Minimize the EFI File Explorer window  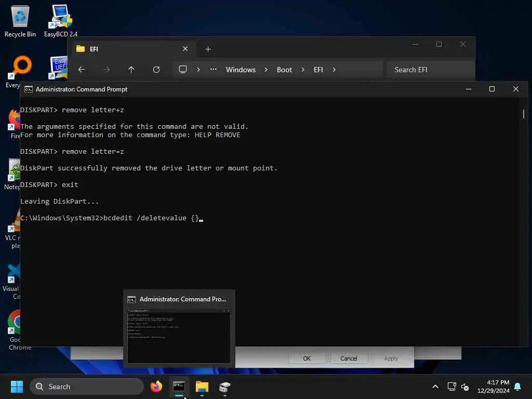[416, 44]
